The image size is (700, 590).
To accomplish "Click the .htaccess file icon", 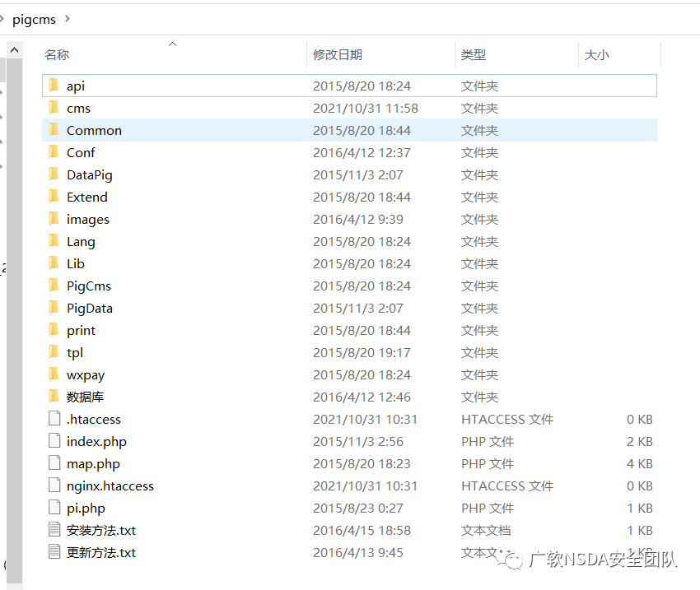I will tap(54, 418).
